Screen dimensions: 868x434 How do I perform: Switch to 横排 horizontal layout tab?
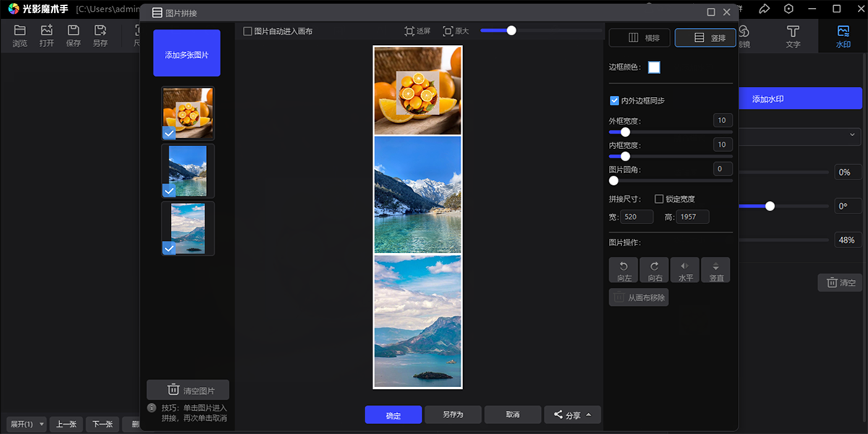click(x=640, y=38)
